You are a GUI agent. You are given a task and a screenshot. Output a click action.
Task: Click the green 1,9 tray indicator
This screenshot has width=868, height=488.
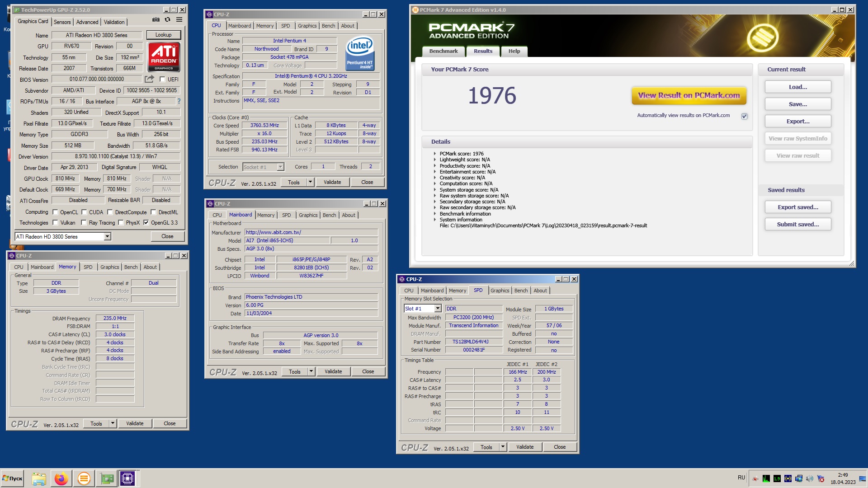(x=777, y=479)
